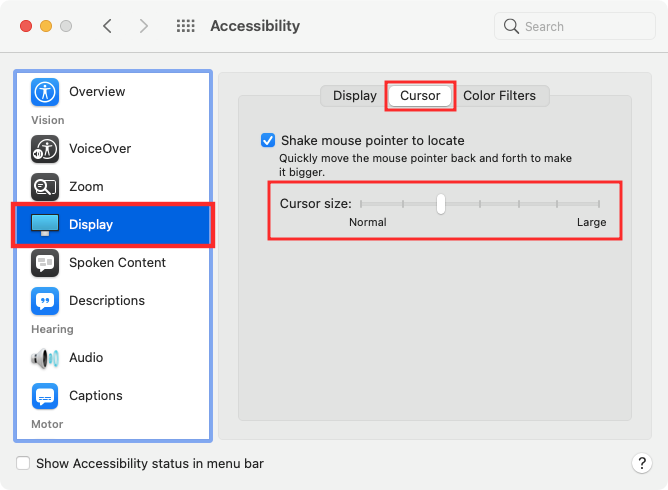Screen dimensions: 668x490
Task: Set cursor size to Normal end tick
Action: 361,204
